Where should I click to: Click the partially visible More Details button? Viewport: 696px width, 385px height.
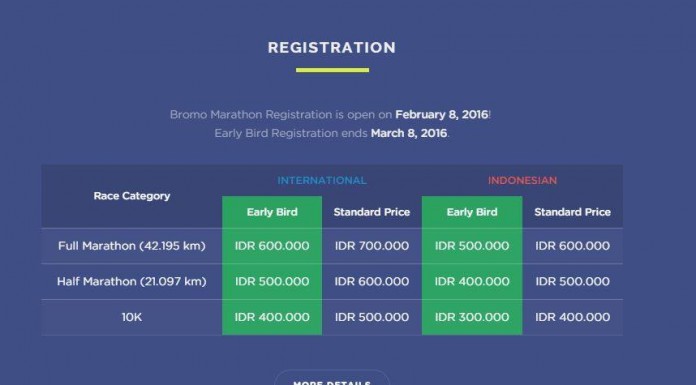[332, 378]
